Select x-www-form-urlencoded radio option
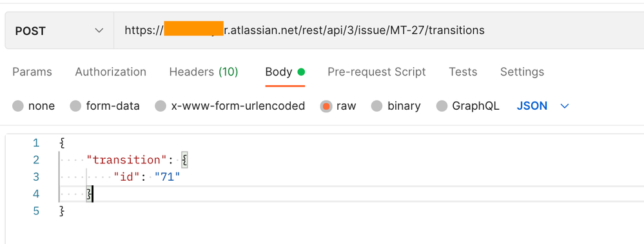 [161, 106]
